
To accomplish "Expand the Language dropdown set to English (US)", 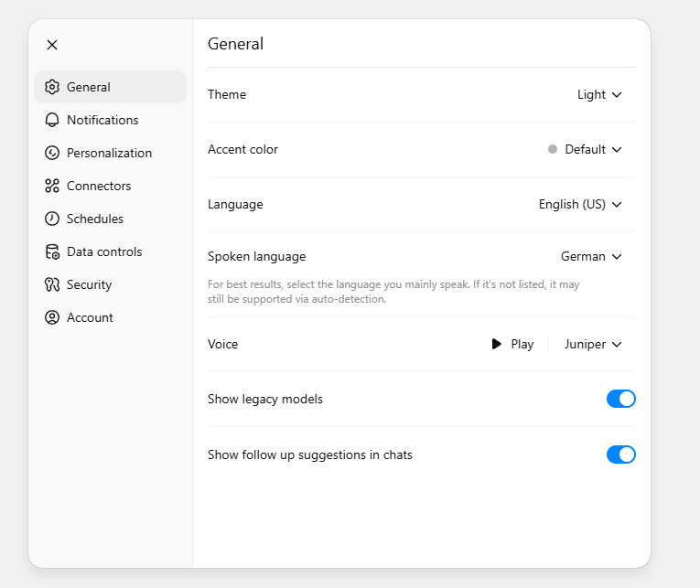I will tap(580, 204).
